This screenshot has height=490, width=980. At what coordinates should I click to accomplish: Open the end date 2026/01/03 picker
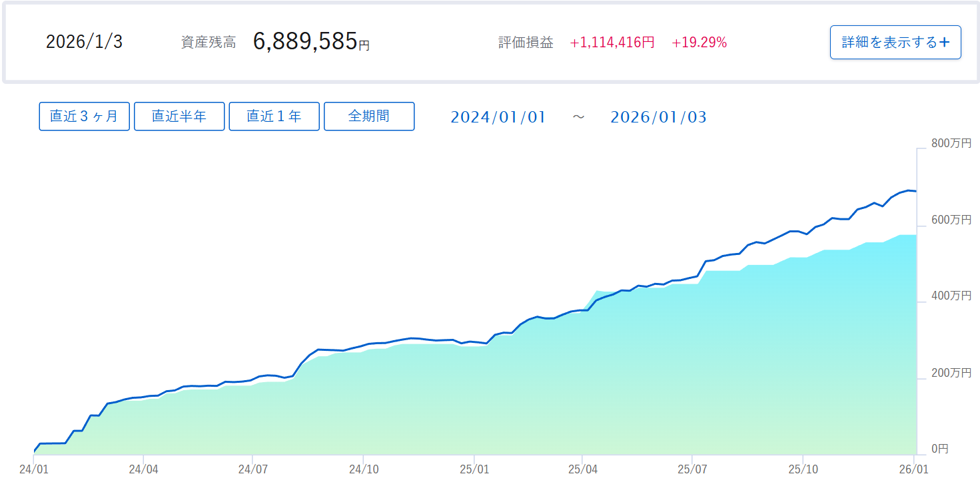pos(658,117)
